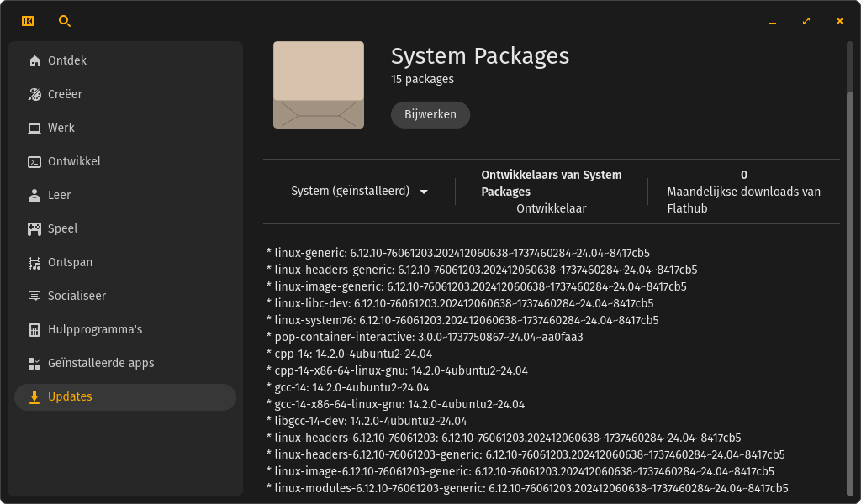Go to Geïnstalleerde apps page

click(101, 363)
